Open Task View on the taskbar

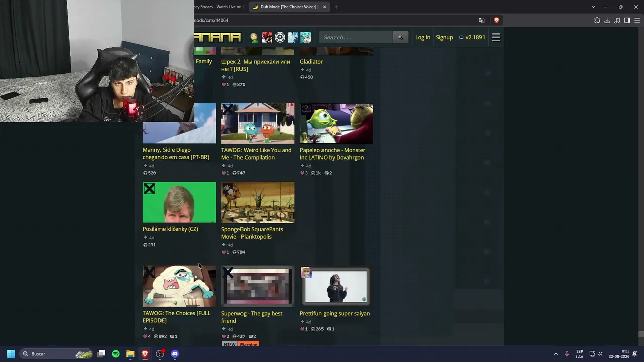101,354
